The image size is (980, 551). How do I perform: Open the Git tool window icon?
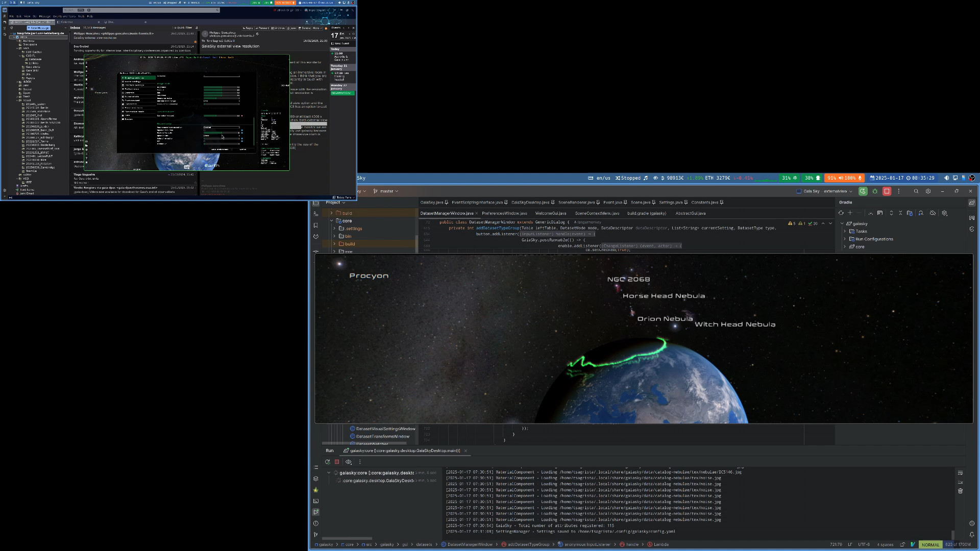(315, 535)
